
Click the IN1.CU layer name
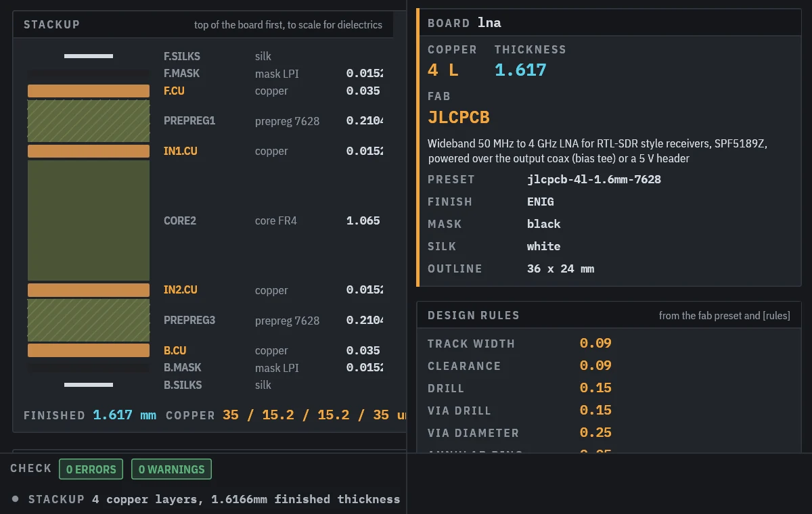[x=181, y=151]
